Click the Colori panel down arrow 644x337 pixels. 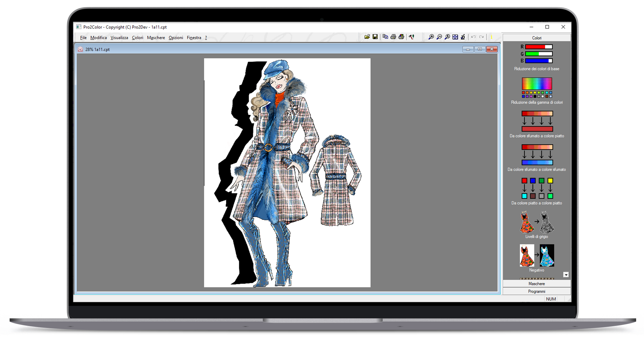tap(566, 275)
